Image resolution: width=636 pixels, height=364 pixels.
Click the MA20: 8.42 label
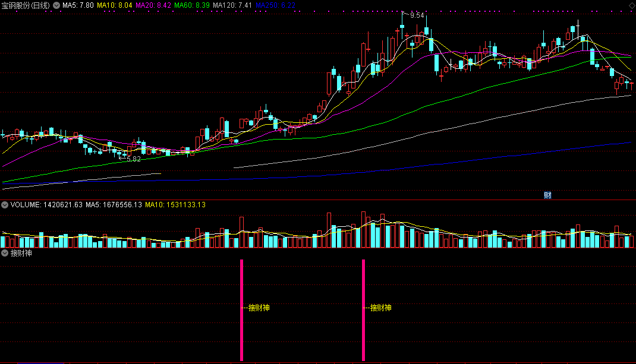[153, 6]
